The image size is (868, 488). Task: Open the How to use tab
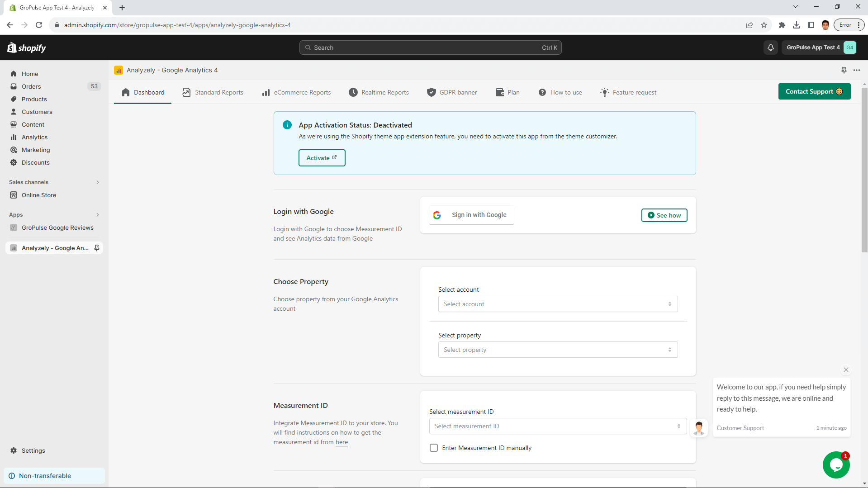pos(560,92)
